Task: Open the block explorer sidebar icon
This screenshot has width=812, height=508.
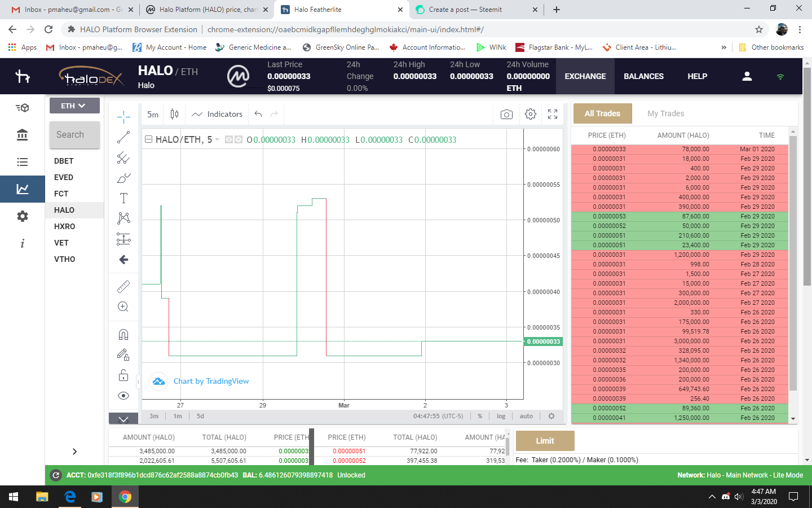Action: click(x=23, y=108)
